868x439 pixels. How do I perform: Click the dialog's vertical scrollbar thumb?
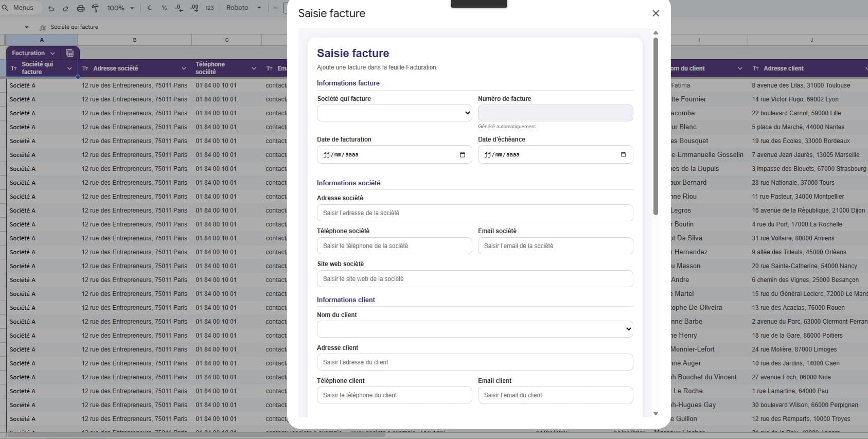(656, 126)
